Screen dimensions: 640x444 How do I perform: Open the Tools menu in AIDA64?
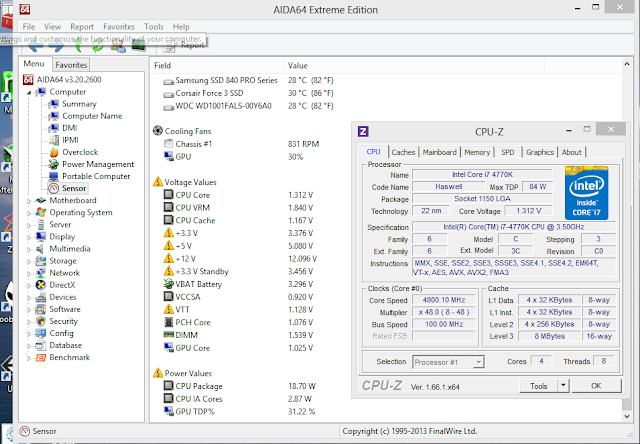click(153, 27)
